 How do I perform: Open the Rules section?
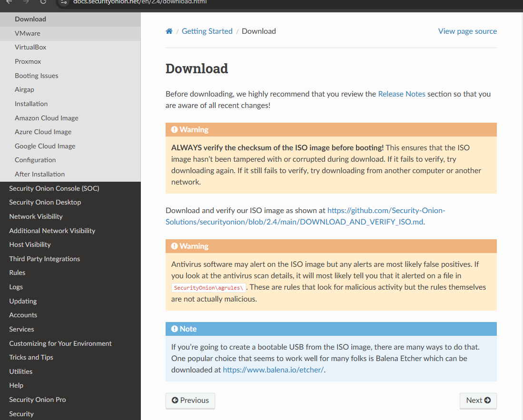[70, 273]
